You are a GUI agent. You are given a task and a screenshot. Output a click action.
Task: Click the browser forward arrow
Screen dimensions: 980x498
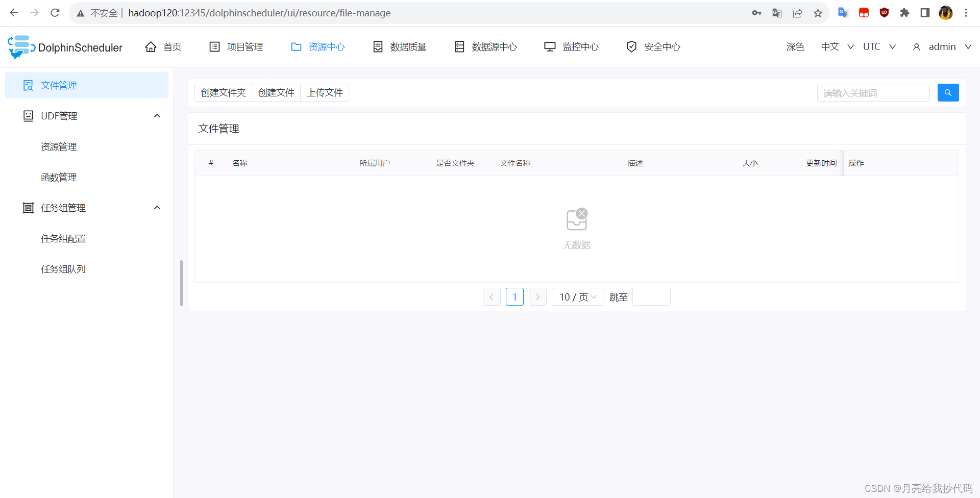point(35,13)
